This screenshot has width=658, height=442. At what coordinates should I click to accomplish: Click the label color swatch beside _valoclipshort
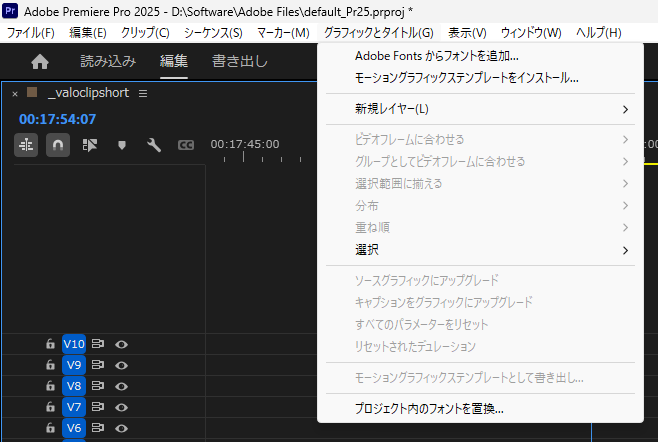point(32,92)
